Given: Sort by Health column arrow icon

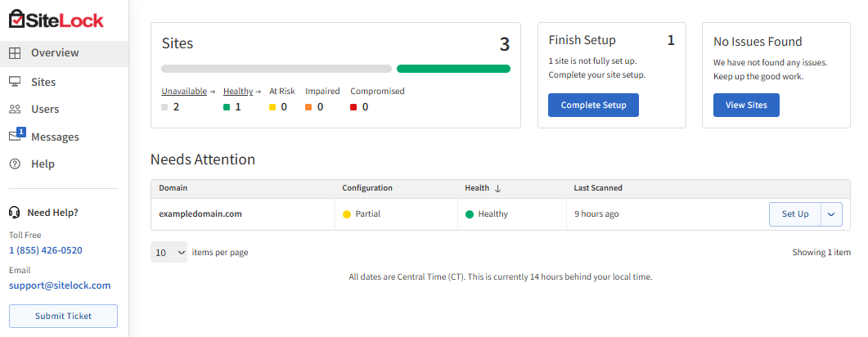Looking at the screenshot, I should click(497, 188).
